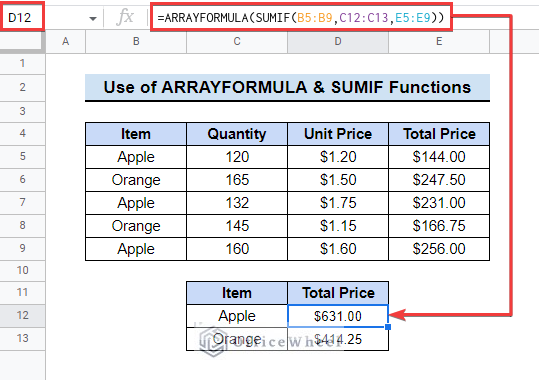Open the Name box dropdown arrow
The image size is (539, 380).
(92, 19)
